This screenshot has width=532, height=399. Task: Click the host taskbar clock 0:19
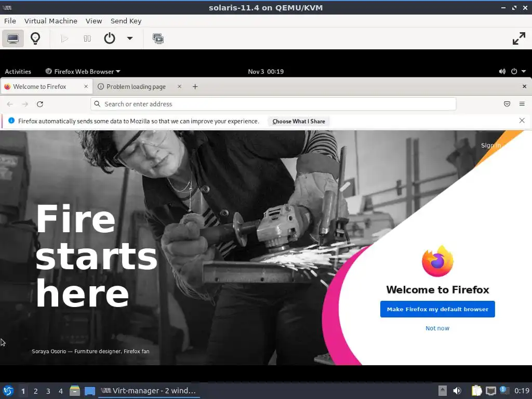(x=522, y=391)
